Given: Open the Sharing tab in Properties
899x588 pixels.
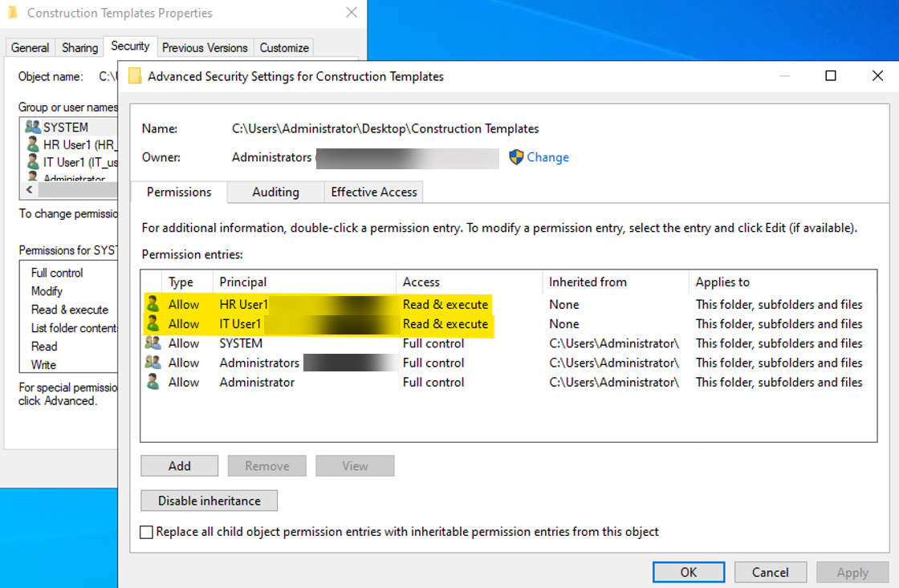Looking at the screenshot, I should [x=79, y=48].
